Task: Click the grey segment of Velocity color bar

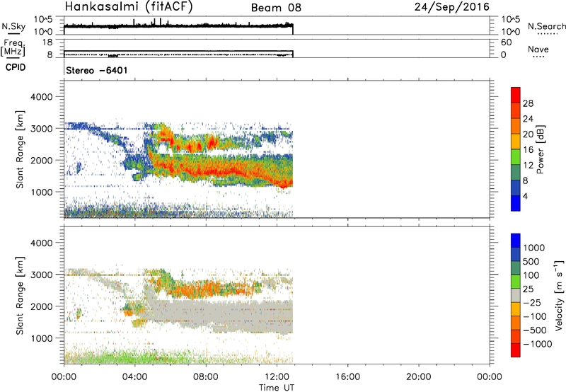Action: [x=516, y=296]
